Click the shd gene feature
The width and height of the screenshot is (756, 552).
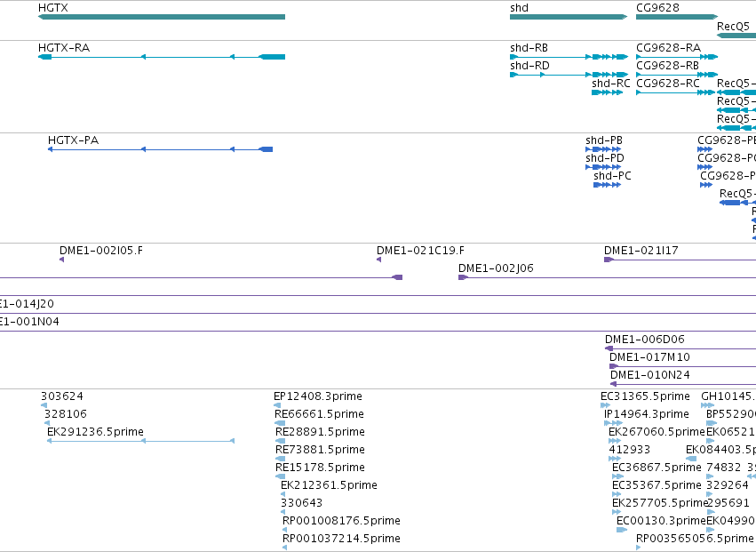[569, 17]
